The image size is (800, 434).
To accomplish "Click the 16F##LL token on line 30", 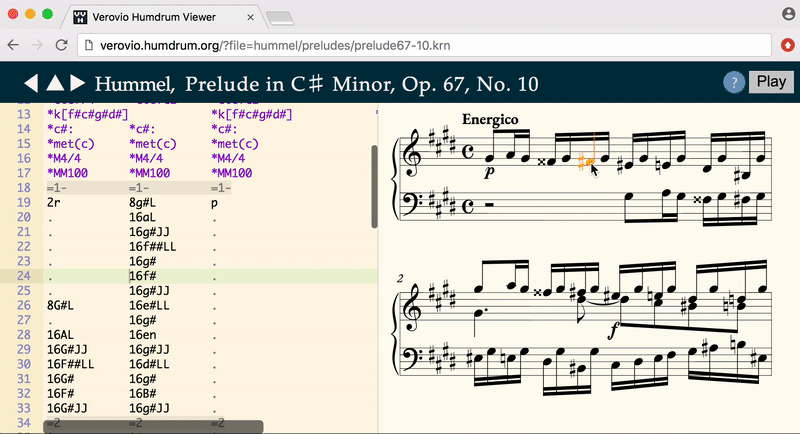I will [70, 364].
